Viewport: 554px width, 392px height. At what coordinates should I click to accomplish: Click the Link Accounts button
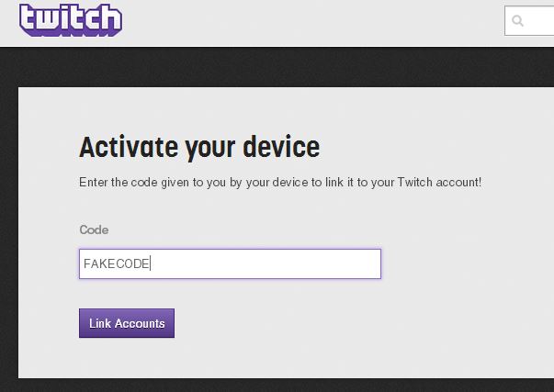[127, 323]
